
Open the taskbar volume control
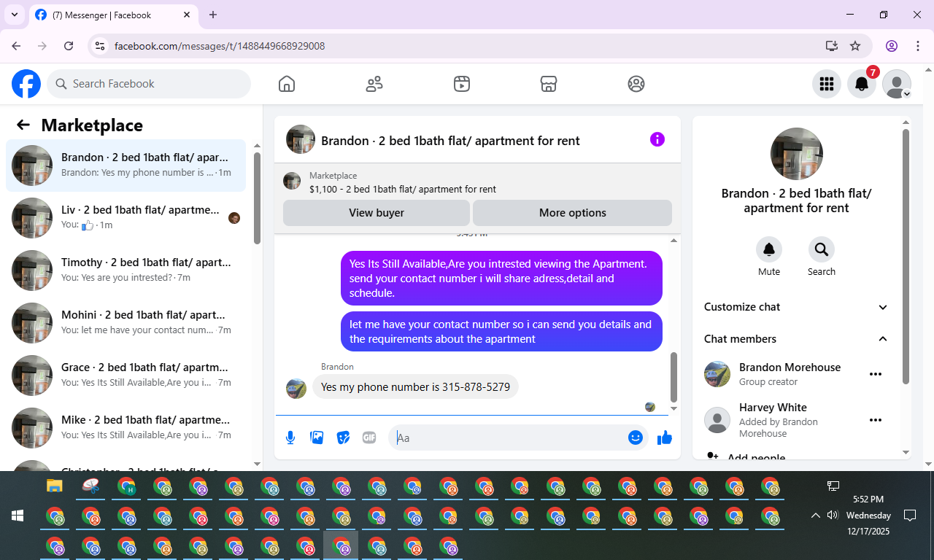coord(833,516)
